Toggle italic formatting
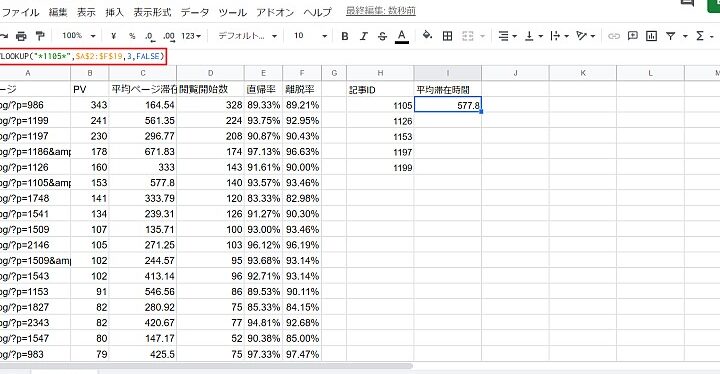This screenshot has width=720, height=374. click(x=364, y=36)
